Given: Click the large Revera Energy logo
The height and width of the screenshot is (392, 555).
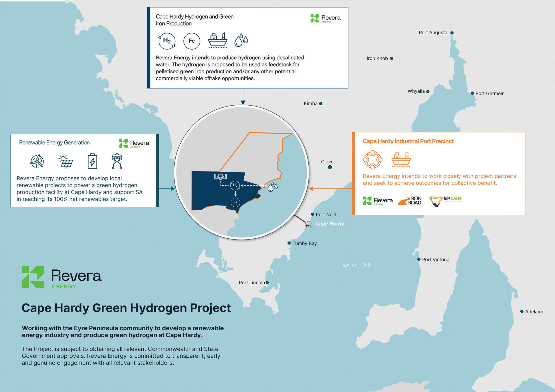Looking at the screenshot, I should [62, 277].
